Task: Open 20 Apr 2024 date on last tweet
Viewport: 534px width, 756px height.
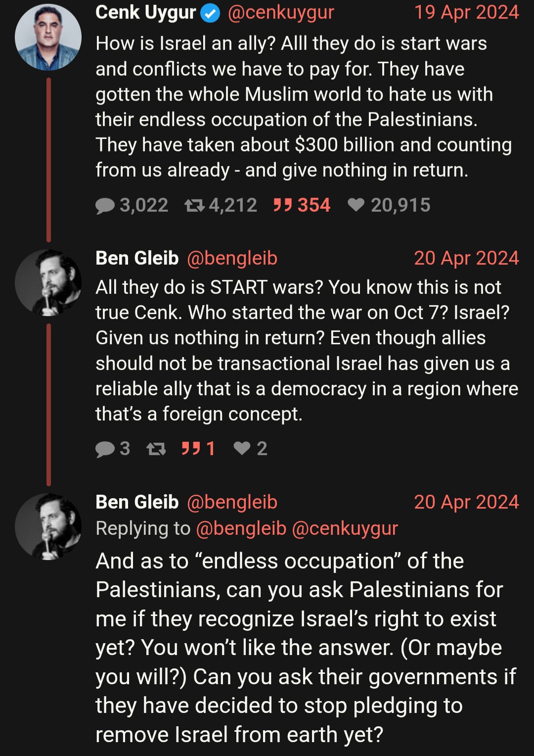Action: click(466, 502)
